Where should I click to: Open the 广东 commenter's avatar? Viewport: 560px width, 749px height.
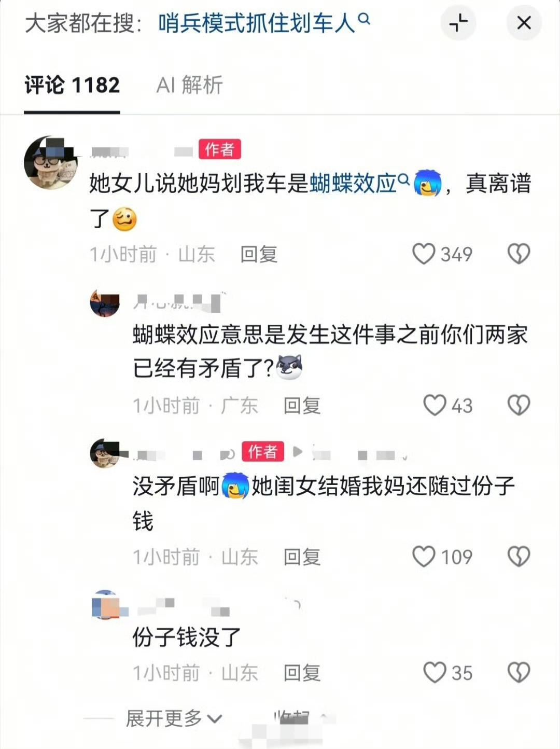pyautogui.click(x=105, y=303)
